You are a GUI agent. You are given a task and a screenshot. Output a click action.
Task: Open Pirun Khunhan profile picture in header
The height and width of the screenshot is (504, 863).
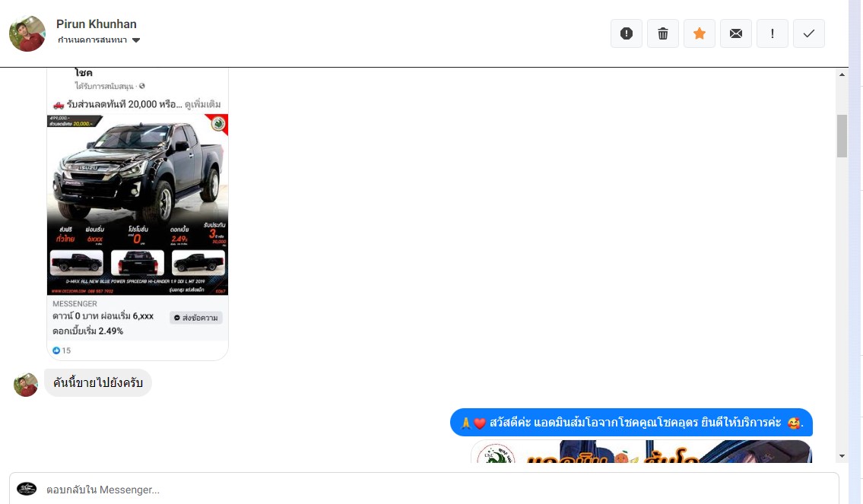tap(27, 33)
